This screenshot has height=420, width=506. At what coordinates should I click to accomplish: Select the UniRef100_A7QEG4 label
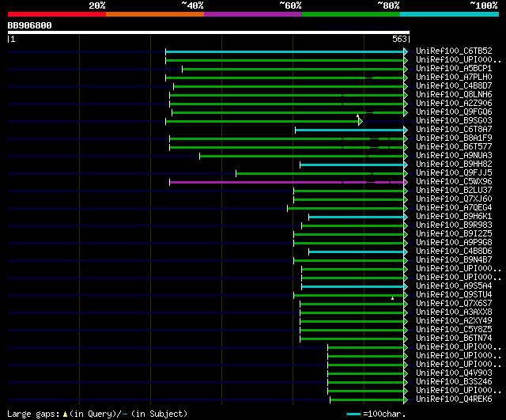pyautogui.click(x=454, y=208)
